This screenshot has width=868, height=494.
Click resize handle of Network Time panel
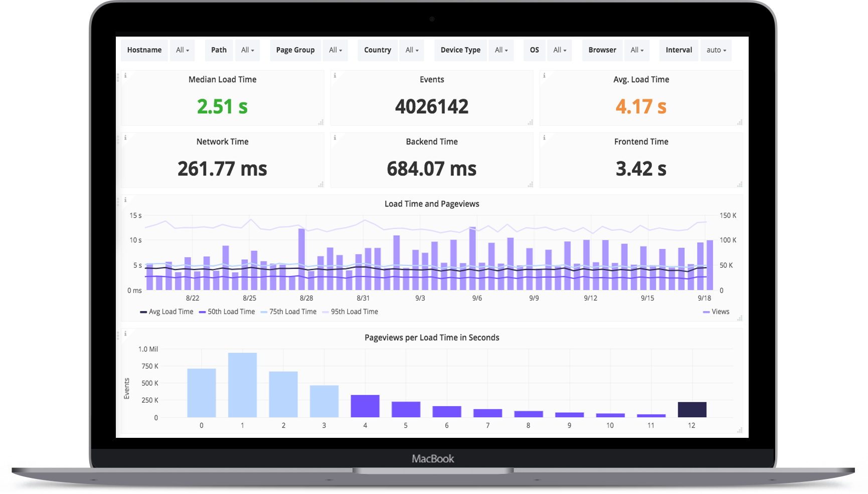[x=321, y=185]
